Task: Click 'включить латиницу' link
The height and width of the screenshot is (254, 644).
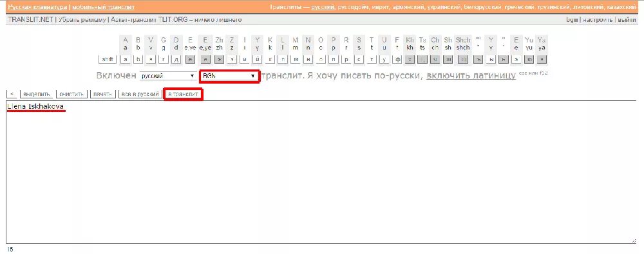Action: (x=471, y=76)
